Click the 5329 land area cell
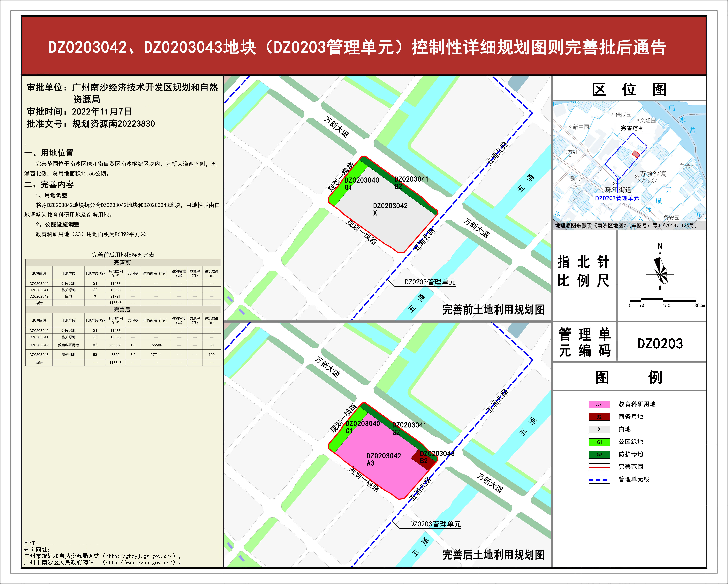This screenshot has width=728, height=584. 115,355
